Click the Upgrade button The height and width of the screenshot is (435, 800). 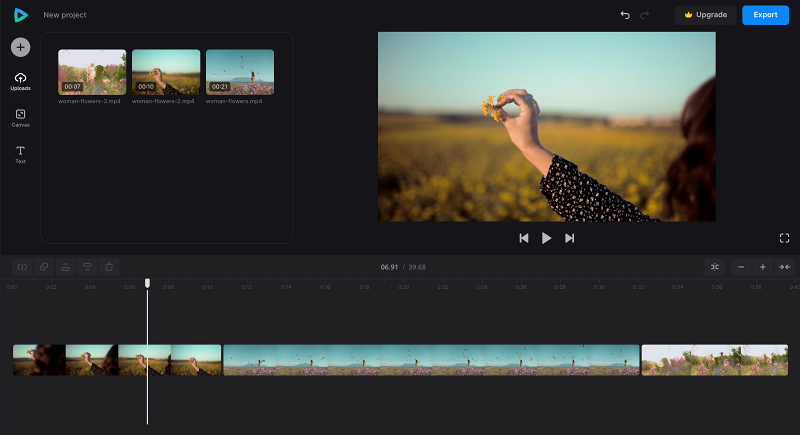[x=706, y=15]
